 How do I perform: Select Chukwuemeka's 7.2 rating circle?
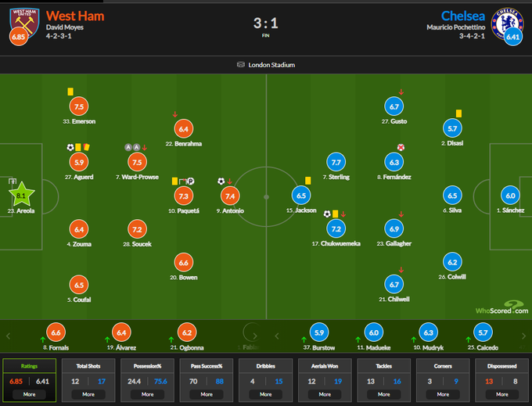pyautogui.click(x=338, y=228)
